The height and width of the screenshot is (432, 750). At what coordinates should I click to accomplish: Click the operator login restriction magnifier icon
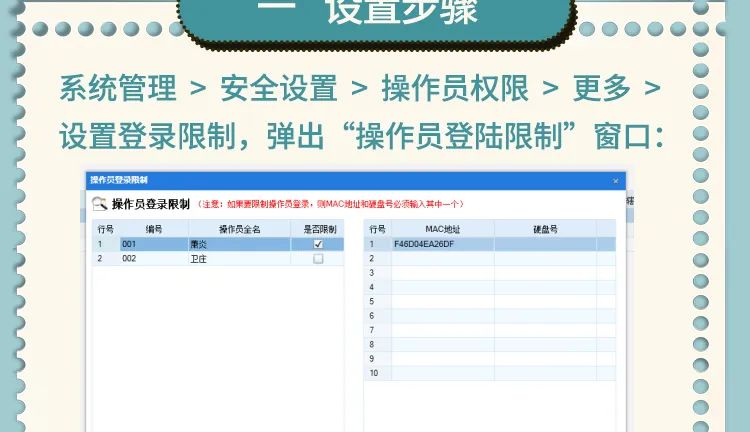pos(100,204)
